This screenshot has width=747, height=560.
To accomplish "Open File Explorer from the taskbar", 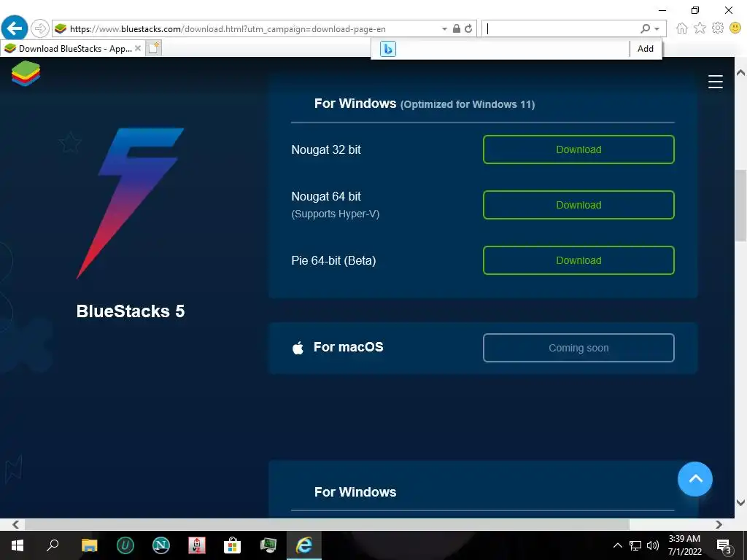I will (x=89, y=545).
